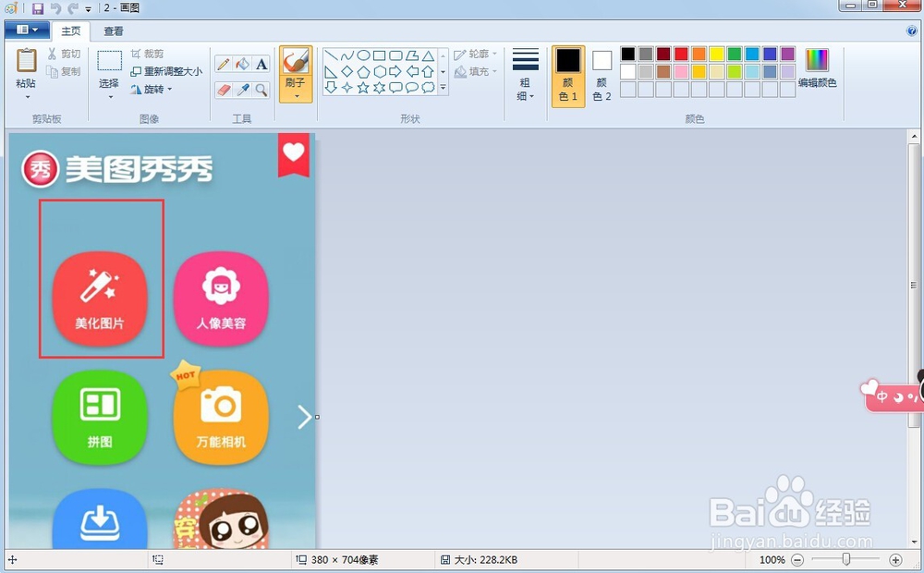
Task: Switch to the 主页 (Home) tab
Action: click(x=71, y=30)
